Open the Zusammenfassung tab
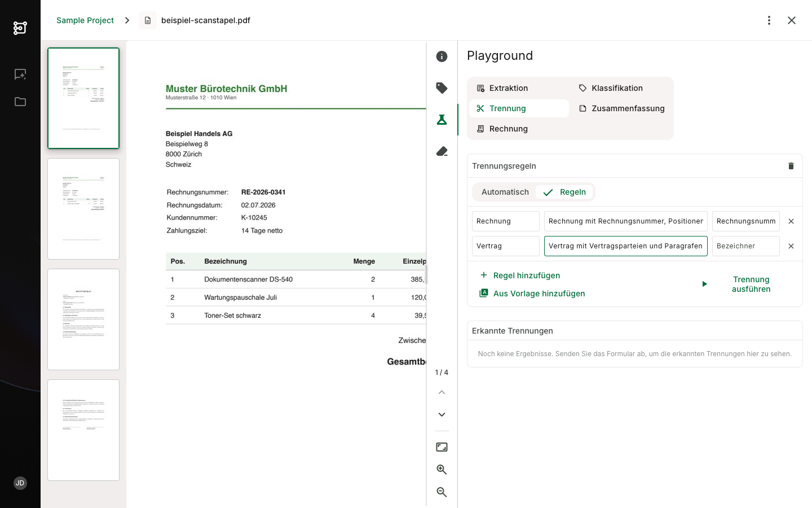 [621, 108]
